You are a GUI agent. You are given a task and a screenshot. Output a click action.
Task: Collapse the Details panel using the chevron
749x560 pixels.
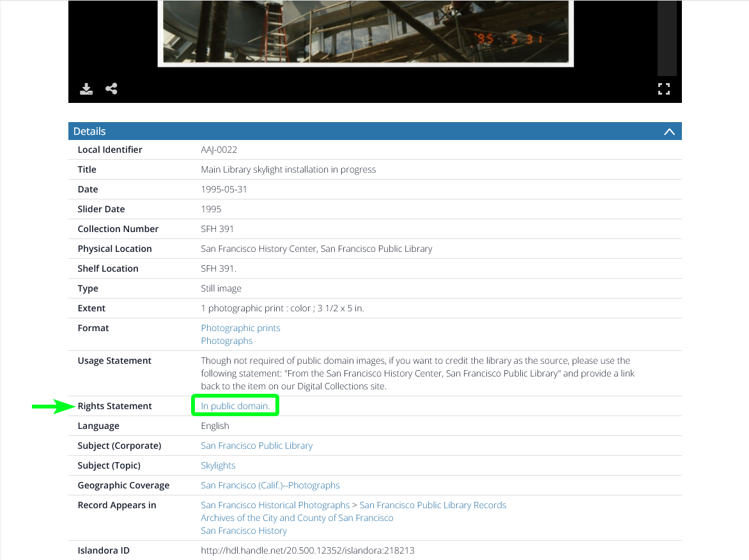click(x=669, y=132)
